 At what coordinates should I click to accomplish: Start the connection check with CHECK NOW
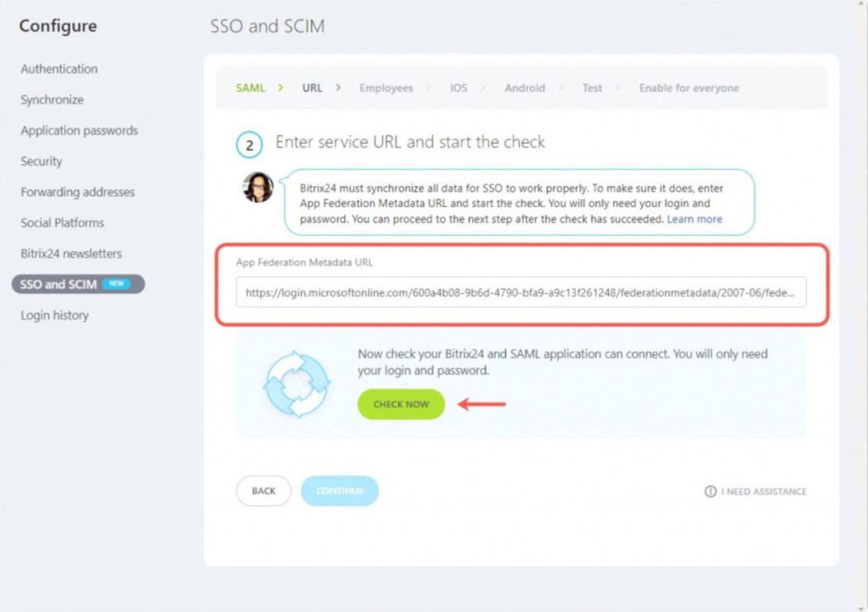click(401, 405)
